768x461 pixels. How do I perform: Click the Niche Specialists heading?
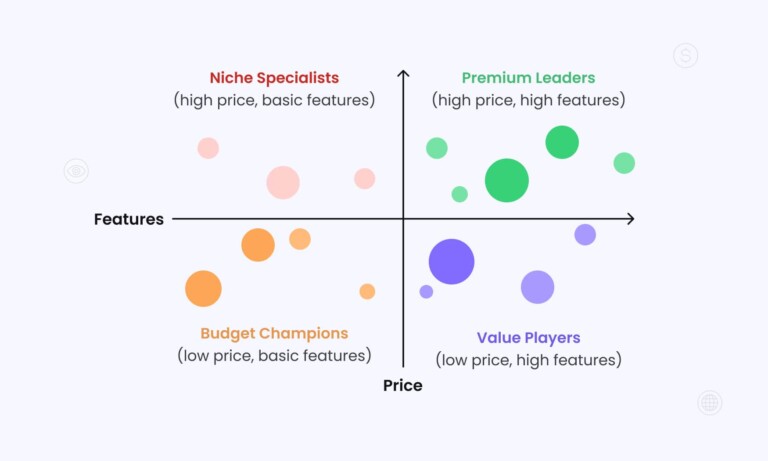[x=274, y=78]
